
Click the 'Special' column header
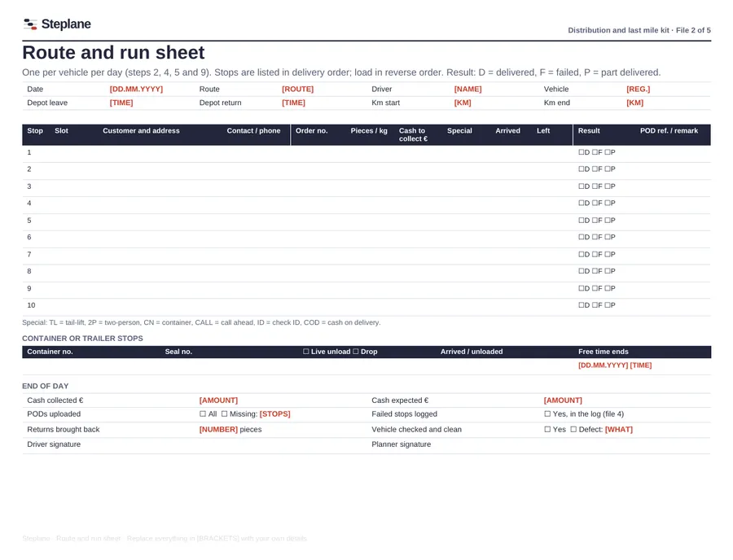(x=459, y=131)
